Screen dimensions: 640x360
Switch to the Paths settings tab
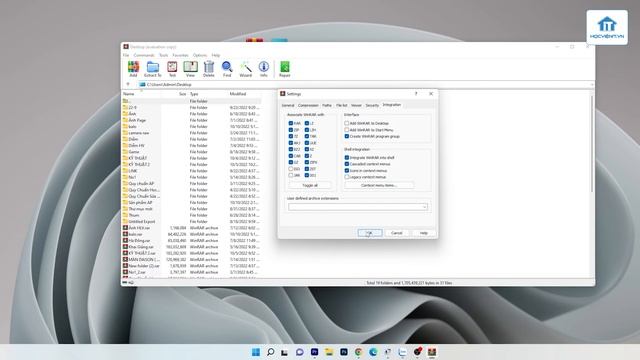[327, 105]
